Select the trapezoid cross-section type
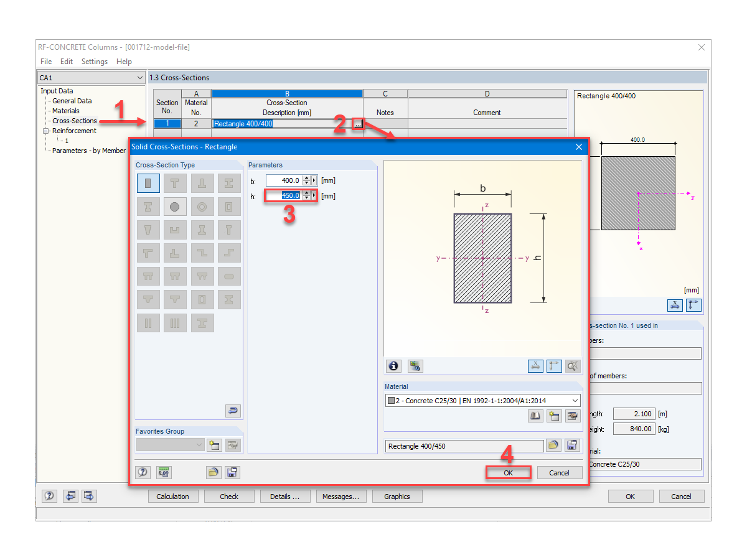747x560 pixels. tap(148, 230)
